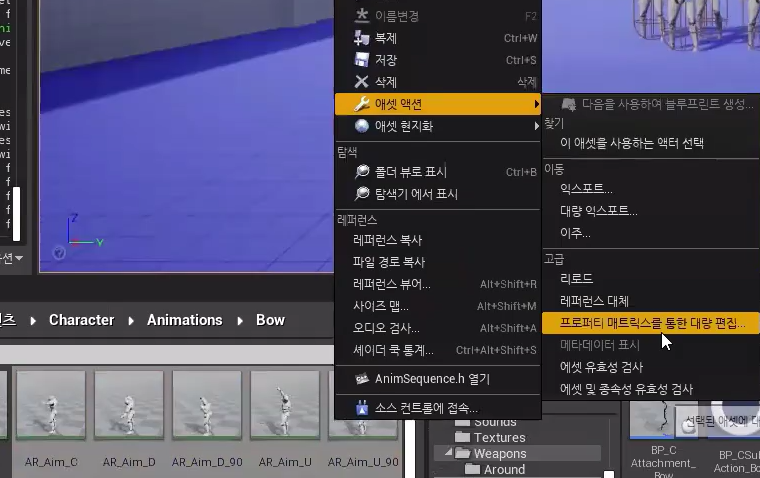Click the delete (삭제) X icon
Screen dimensions: 760x478
[362, 81]
